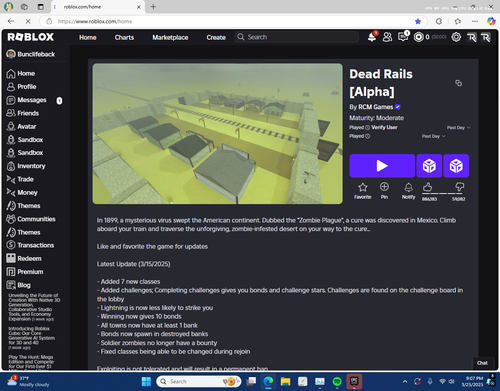500x391 pixels.
Task: Open Copilot icon in browser toolbar
Action: [491, 21]
